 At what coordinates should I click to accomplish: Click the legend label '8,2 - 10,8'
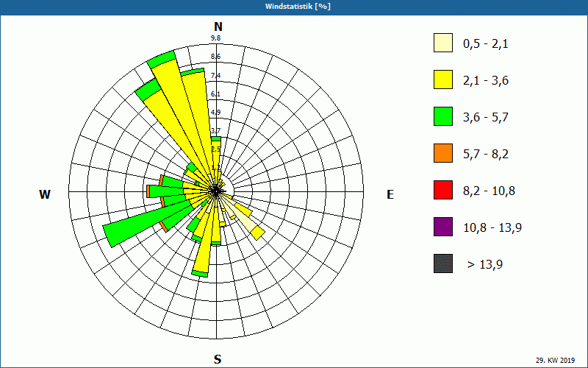tap(489, 191)
